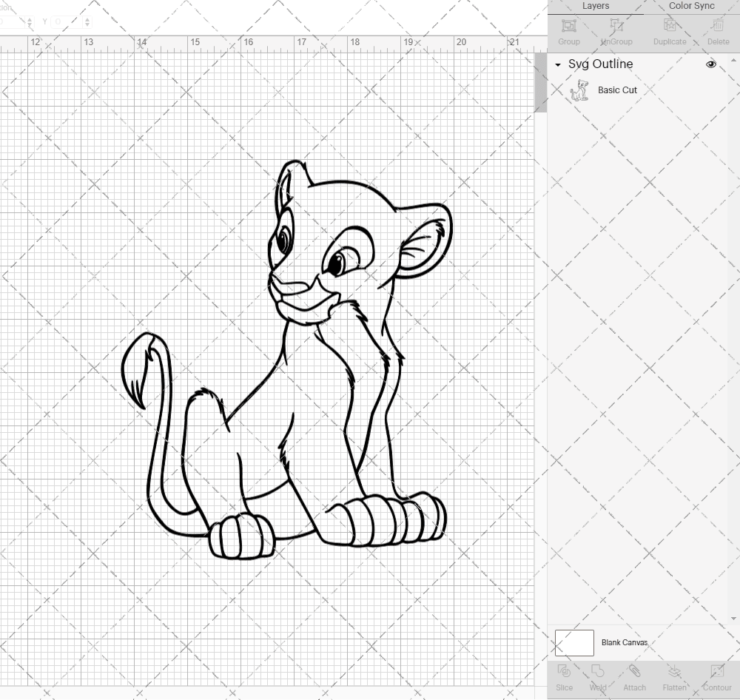
Task: Click the Basic Cut layer thumbnail
Action: [x=581, y=90]
